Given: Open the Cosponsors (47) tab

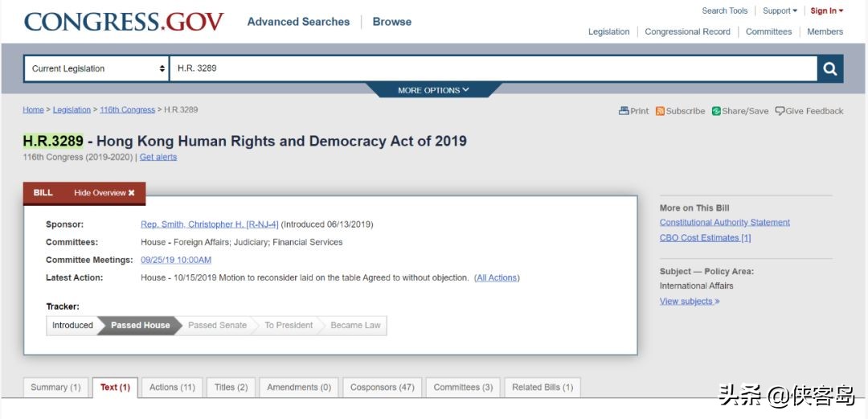Looking at the screenshot, I should 382,388.
